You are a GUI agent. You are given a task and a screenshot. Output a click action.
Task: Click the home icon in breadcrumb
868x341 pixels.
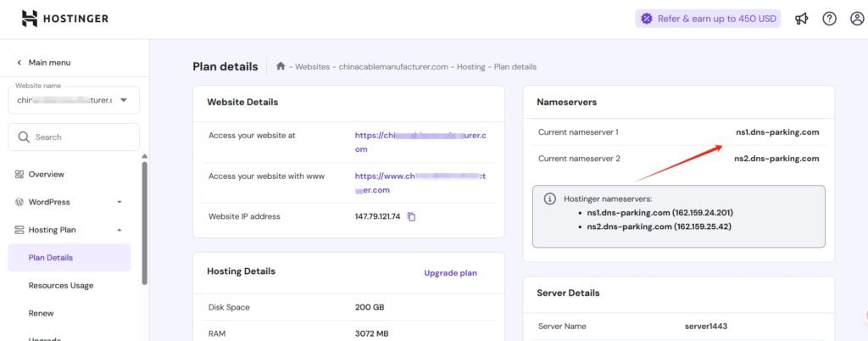(281, 66)
